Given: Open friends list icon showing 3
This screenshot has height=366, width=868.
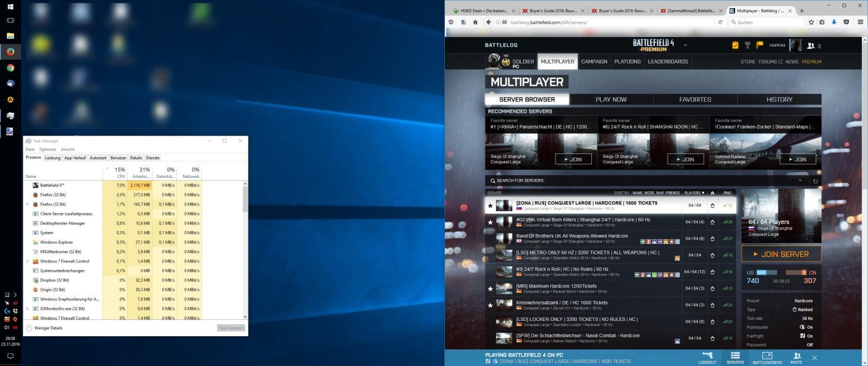Looking at the screenshot, I should [x=814, y=46].
